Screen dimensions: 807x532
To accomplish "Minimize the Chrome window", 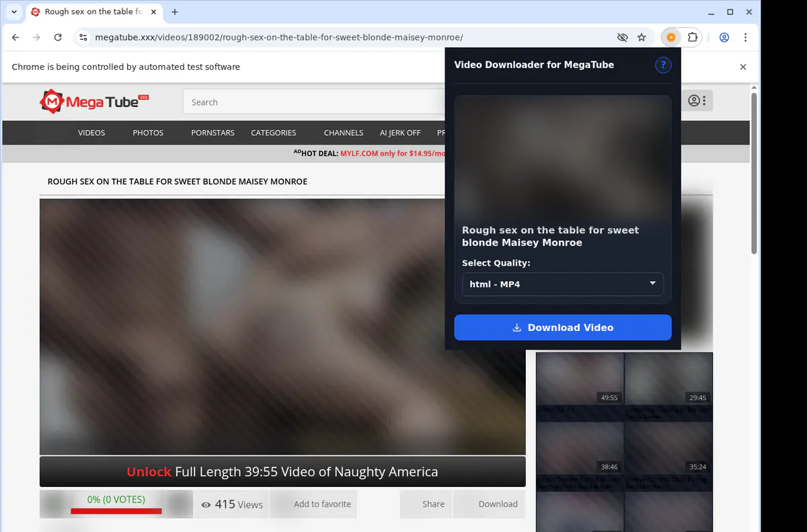I will point(712,12).
